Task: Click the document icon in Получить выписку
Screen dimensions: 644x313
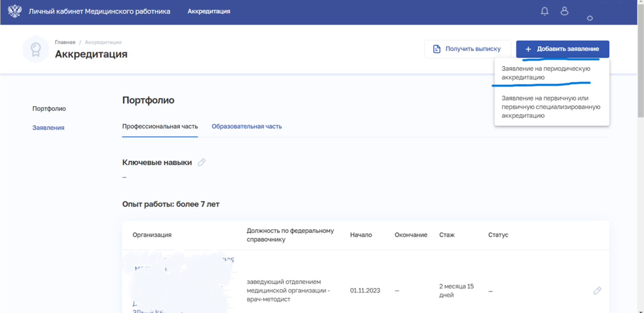Action: coord(437,49)
